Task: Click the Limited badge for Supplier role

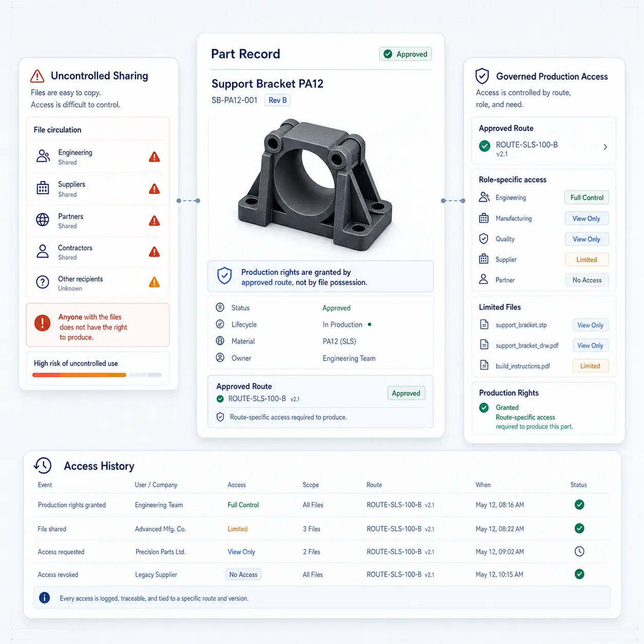Action: [x=586, y=259]
